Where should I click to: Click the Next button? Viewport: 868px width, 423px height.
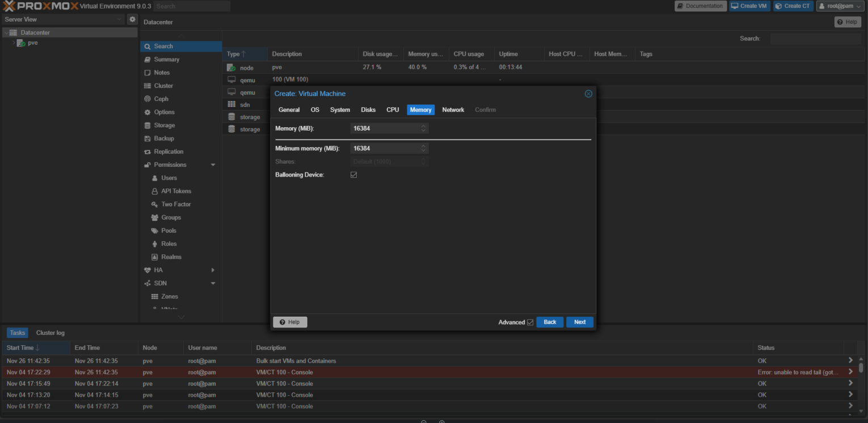point(579,322)
